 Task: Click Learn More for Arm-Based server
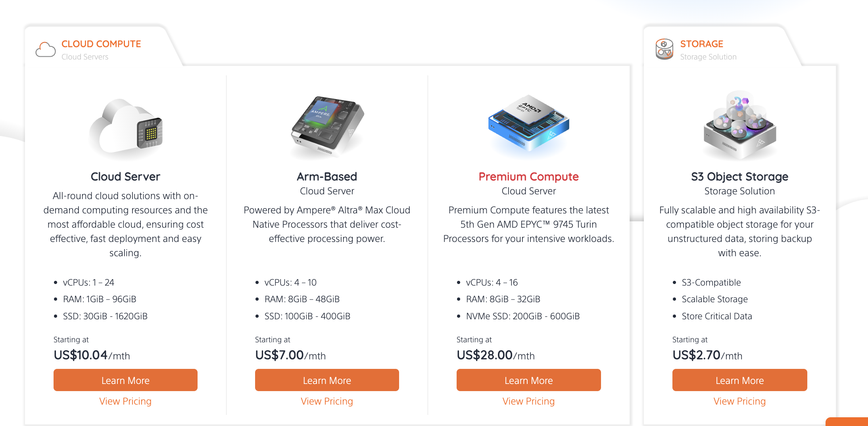(x=327, y=380)
